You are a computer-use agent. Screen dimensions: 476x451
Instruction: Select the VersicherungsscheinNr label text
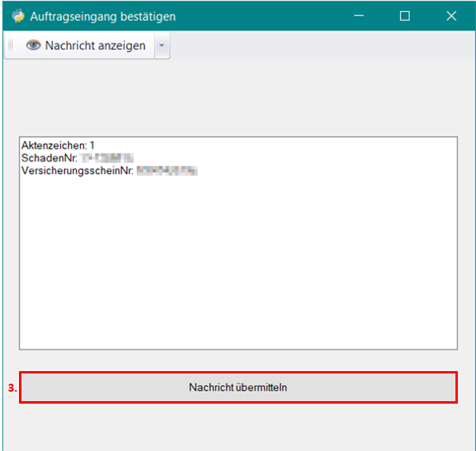point(77,170)
